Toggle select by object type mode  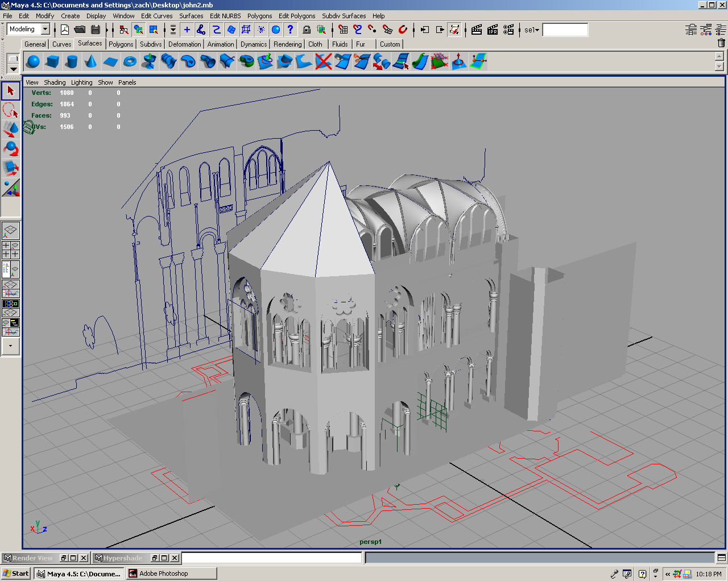coord(139,30)
